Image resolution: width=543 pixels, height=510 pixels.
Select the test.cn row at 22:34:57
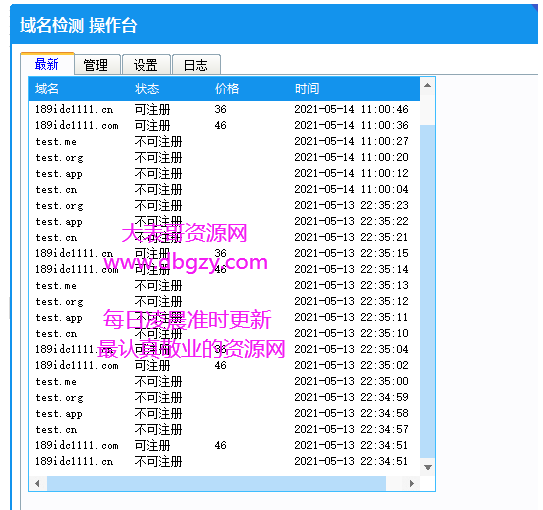224,430
